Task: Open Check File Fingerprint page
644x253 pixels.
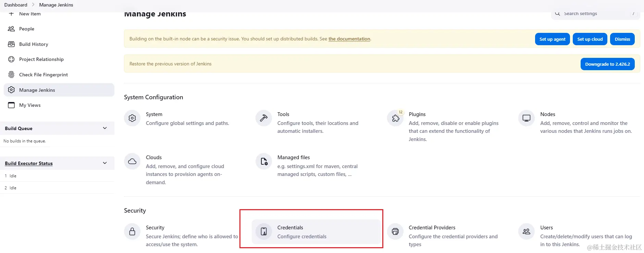Action: click(44, 75)
